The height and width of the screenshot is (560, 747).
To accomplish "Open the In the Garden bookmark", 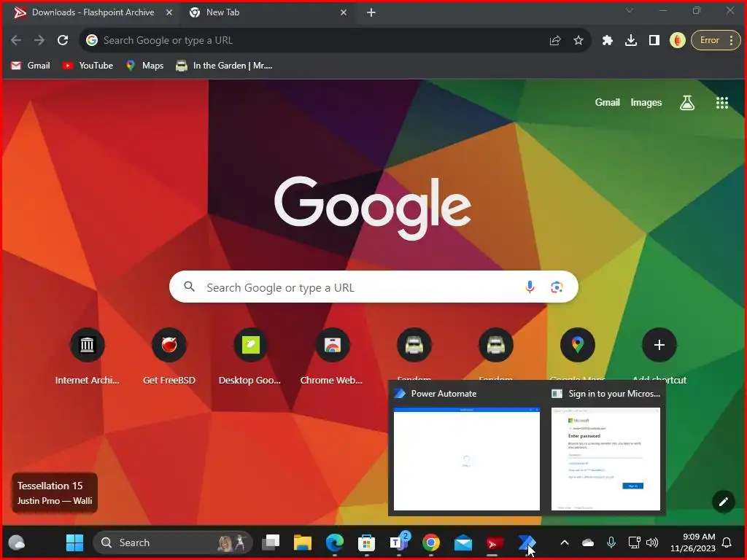I will pos(224,66).
